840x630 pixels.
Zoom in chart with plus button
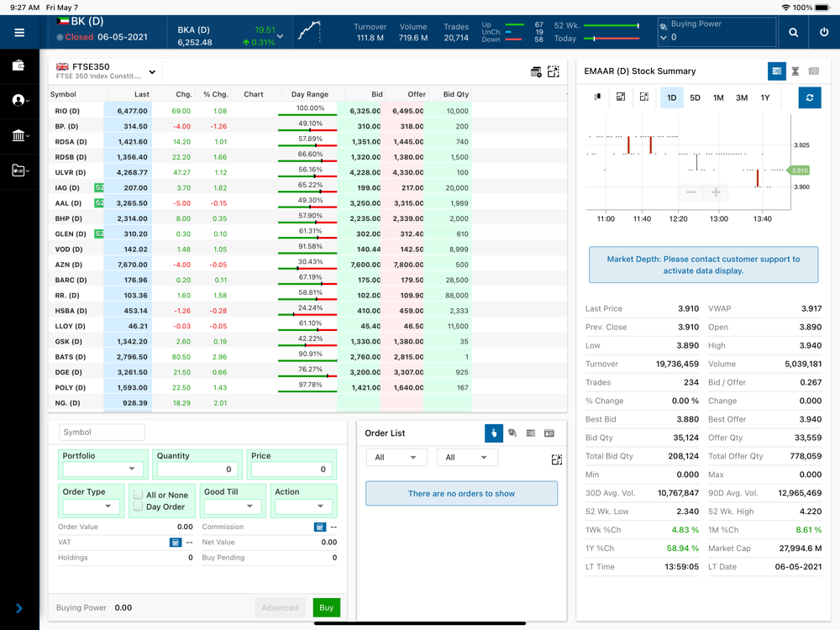tap(716, 192)
